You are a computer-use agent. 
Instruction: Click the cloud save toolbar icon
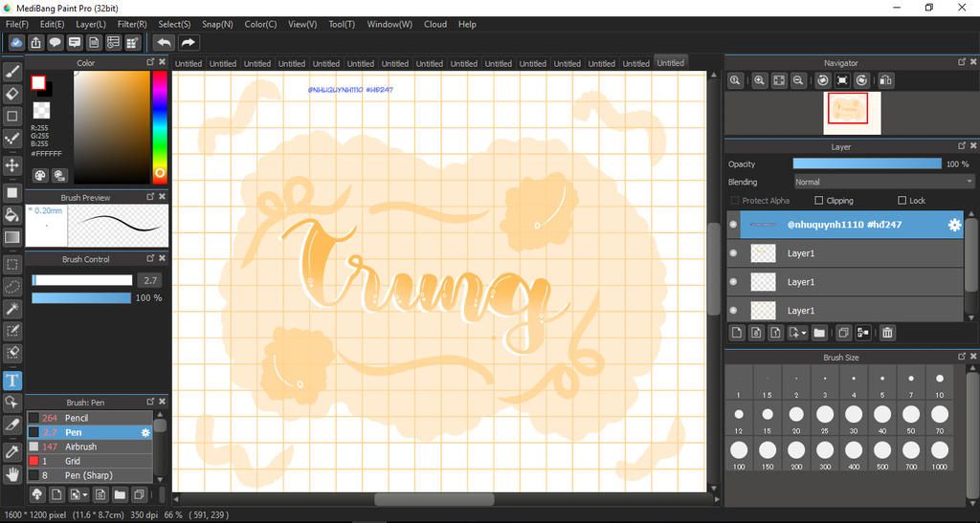[16, 42]
